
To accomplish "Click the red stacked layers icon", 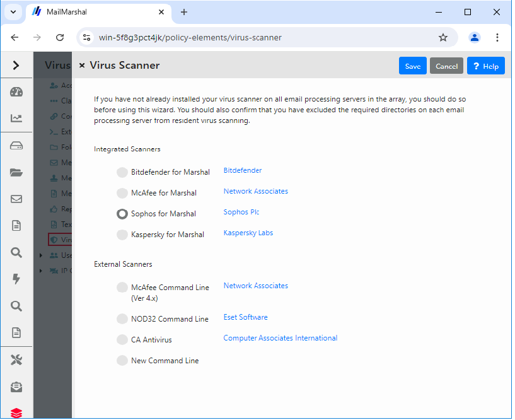I will click(16, 413).
